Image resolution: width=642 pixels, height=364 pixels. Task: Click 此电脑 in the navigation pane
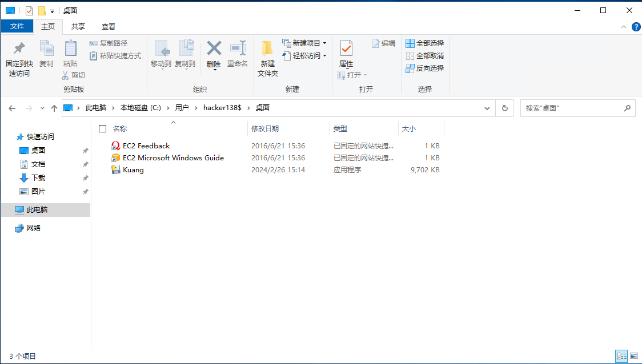[37, 210]
